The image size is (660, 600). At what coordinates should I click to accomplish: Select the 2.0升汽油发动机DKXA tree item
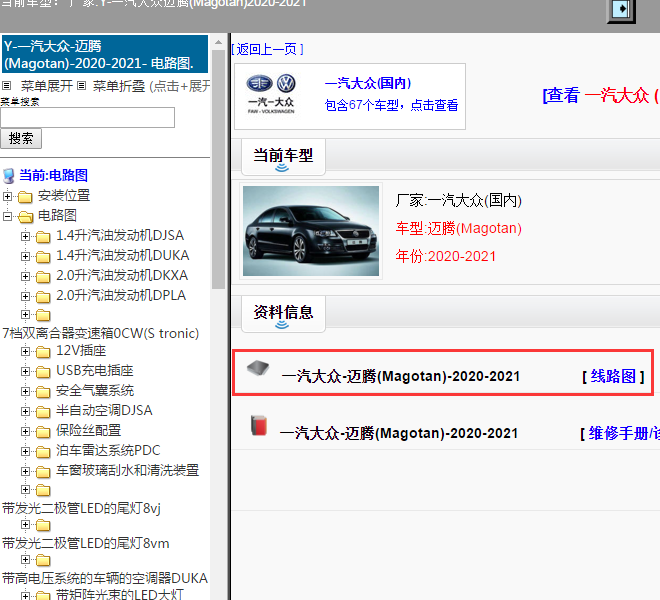click(x=122, y=275)
